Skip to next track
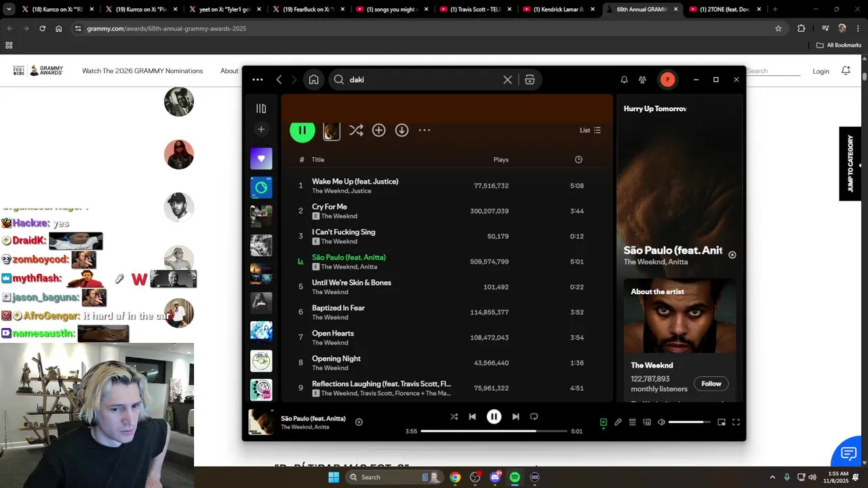868x488 pixels. tap(515, 417)
